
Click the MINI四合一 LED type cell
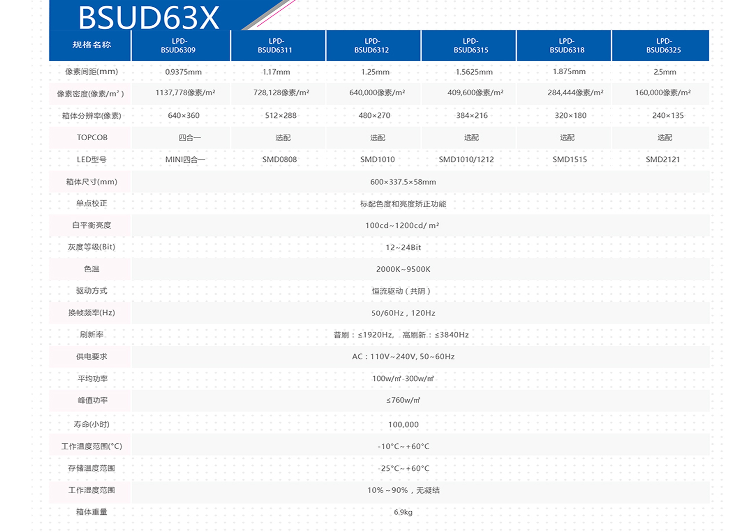[185, 160]
